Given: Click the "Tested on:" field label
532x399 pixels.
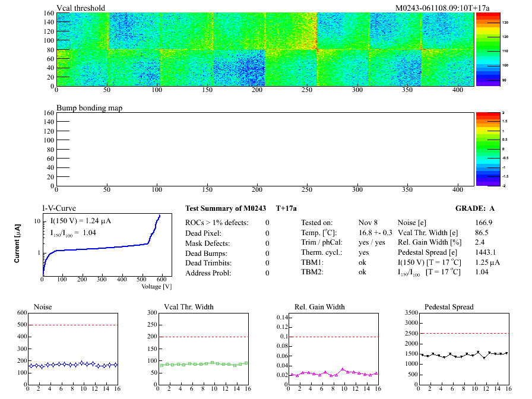Looking at the screenshot, I should coord(317,223).
